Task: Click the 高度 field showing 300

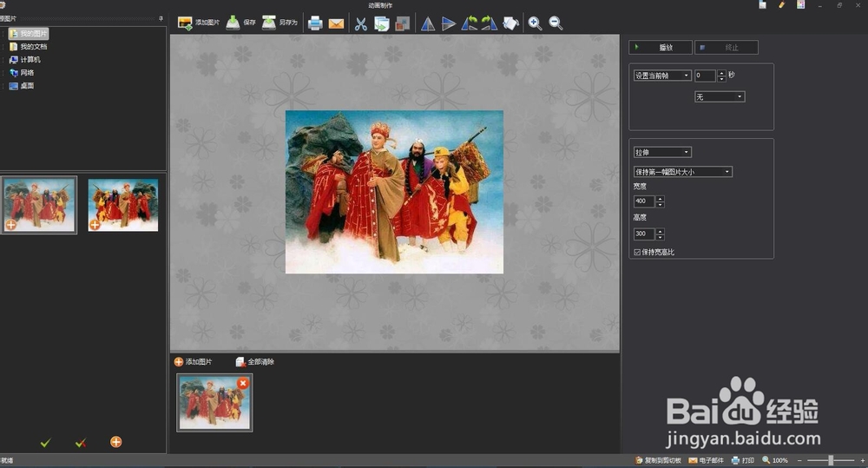Action: pos(644,234)
